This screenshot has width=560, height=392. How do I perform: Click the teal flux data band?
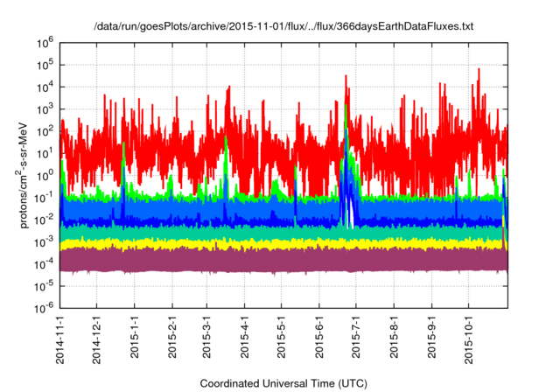pos(283,233)
